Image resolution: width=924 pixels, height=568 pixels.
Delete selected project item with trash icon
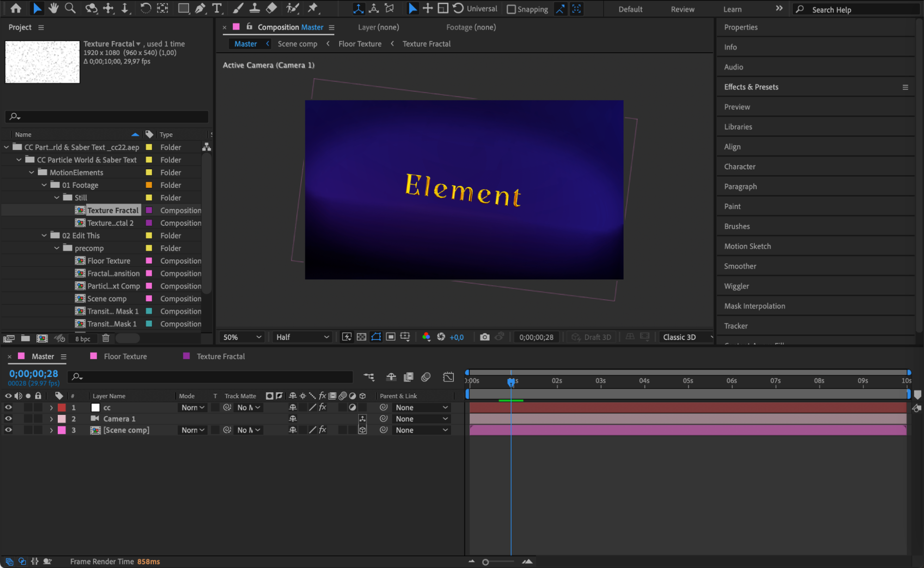tap(106, 339)
